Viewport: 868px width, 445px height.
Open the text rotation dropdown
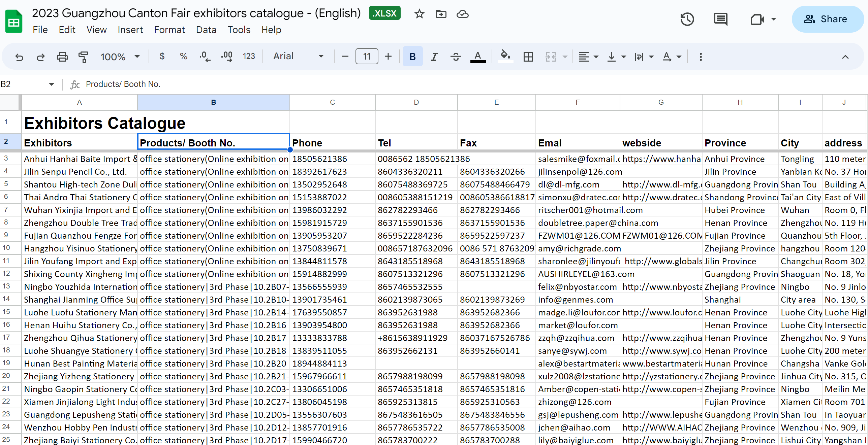[672, 57]
